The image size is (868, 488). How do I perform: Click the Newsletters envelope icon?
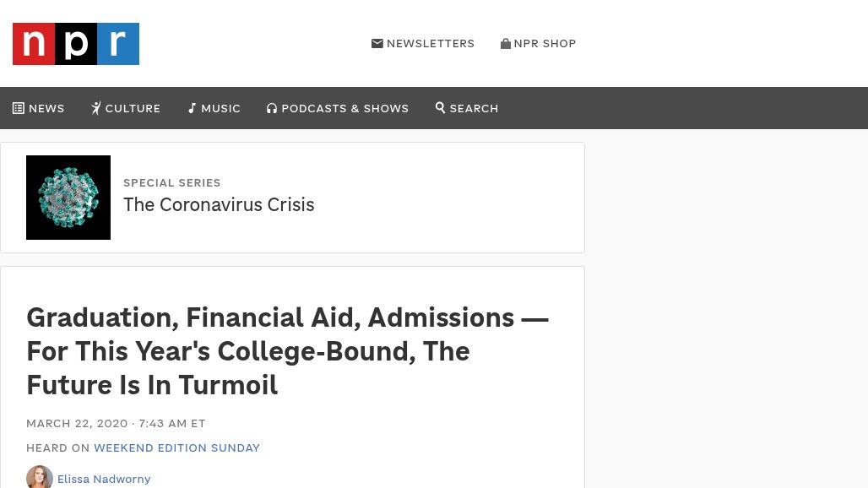pos(377,44)
